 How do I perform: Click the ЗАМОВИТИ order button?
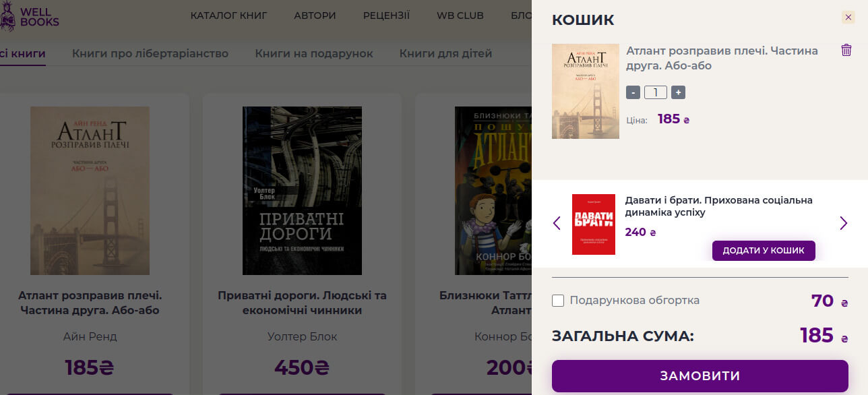(700, 376)
